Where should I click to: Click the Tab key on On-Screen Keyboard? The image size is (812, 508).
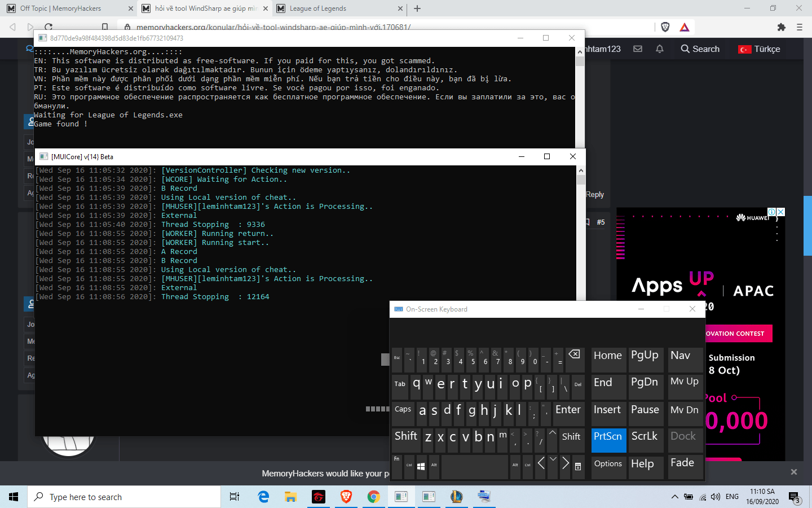(400, 387)
